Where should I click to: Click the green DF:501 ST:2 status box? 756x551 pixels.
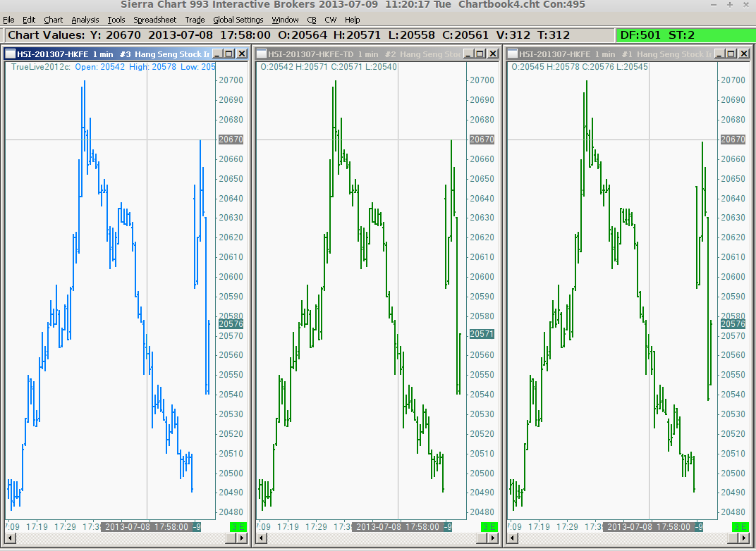(685, 35)
